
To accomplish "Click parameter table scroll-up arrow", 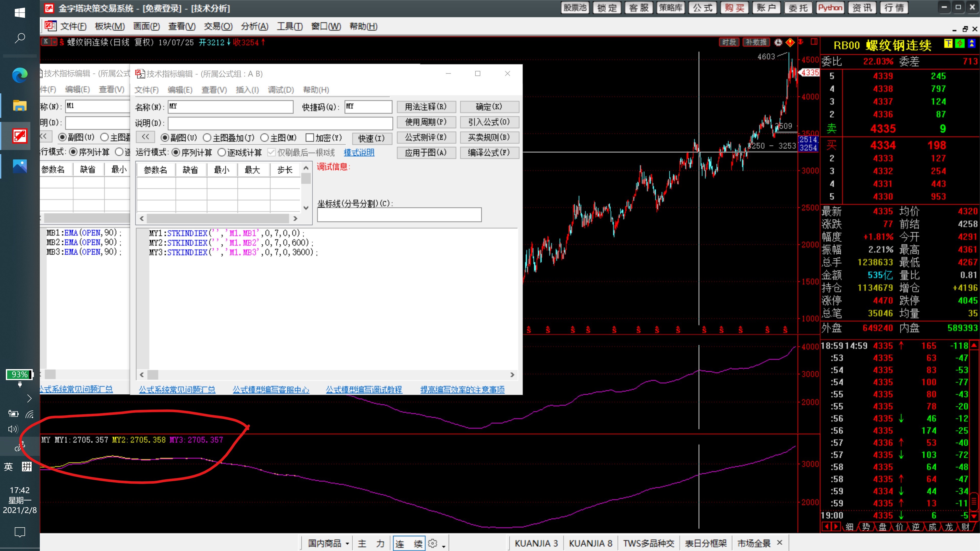I will point(306,168).
